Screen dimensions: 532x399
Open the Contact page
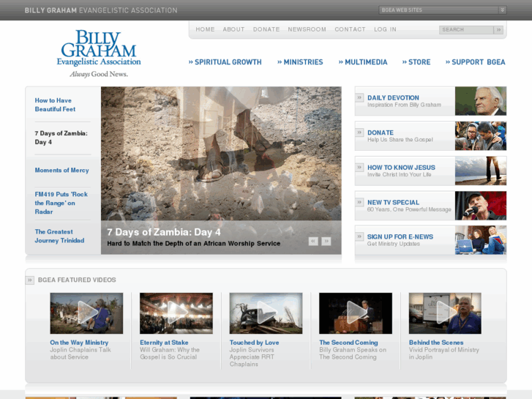point(350,29)
